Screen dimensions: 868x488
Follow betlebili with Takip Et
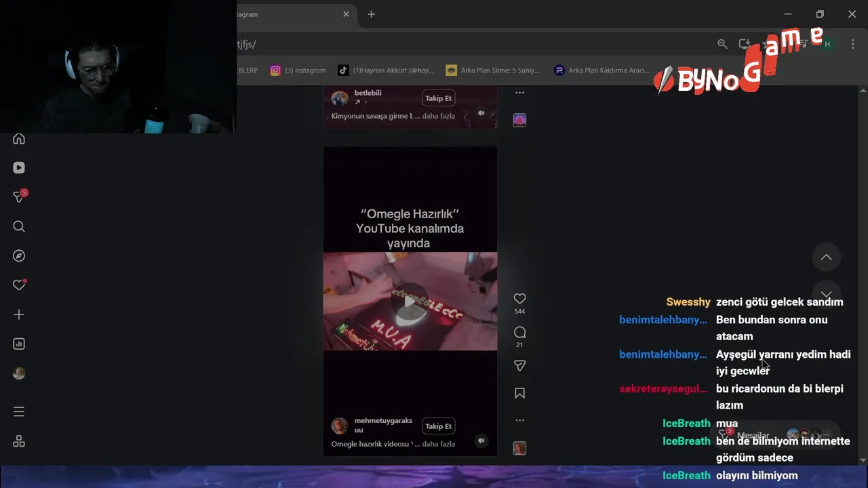438,98
